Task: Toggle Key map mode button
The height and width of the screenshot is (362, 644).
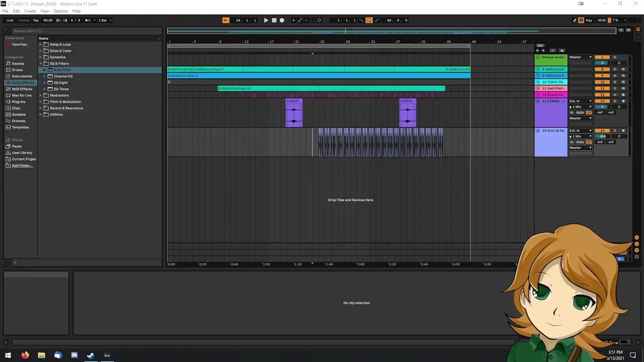Action: (589, 20)
